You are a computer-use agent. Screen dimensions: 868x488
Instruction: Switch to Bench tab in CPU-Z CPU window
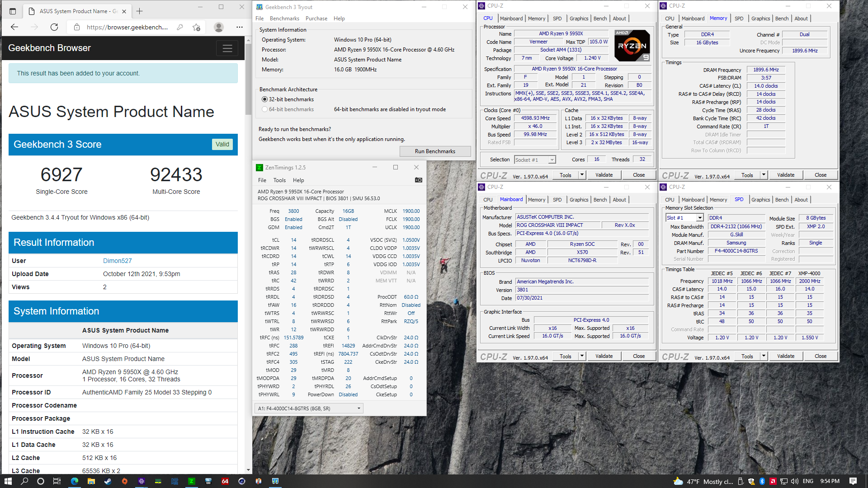[600, 19]
